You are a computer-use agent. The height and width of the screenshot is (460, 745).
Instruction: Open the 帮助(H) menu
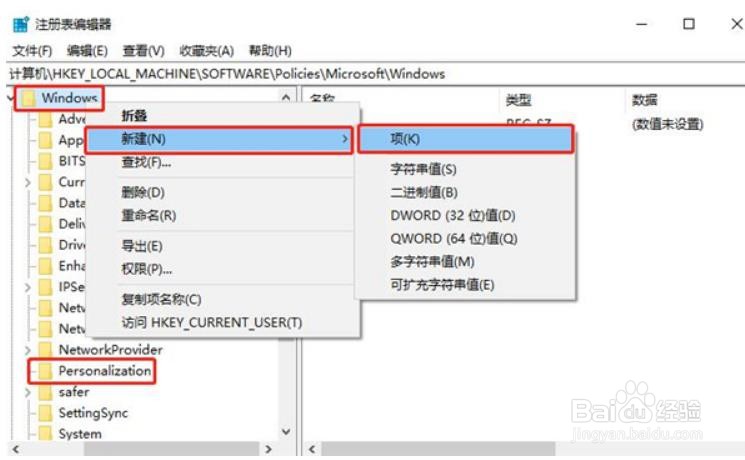pyautogui.click(x=270, y=50)
